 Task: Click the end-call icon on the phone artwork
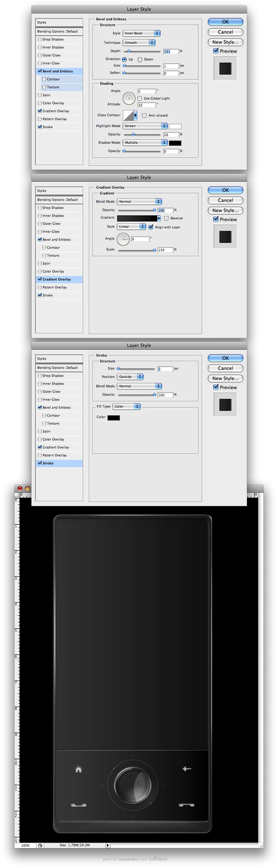click(186, 805)
